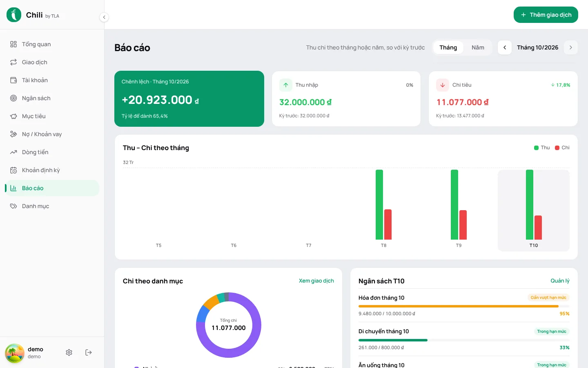This screenshot has height=368, width=588.
Task: Switch to Tháng view
Action: click(x=448, y=47)
